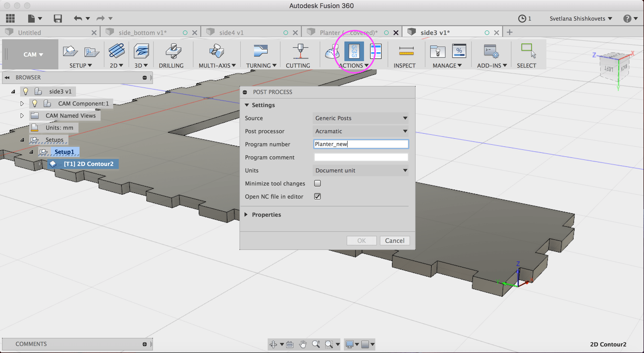
Task: Open the user account menu Svetlana Shishkovets
Action: [581, 19]
